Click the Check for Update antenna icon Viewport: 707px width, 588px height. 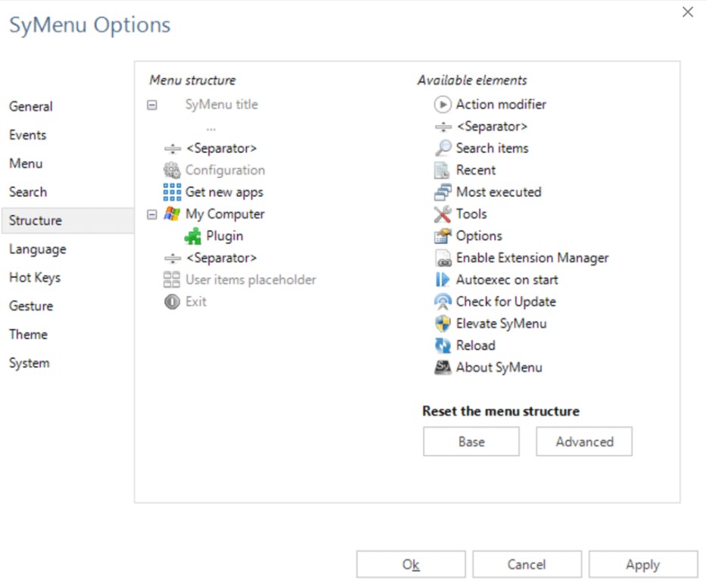[443, 302]
